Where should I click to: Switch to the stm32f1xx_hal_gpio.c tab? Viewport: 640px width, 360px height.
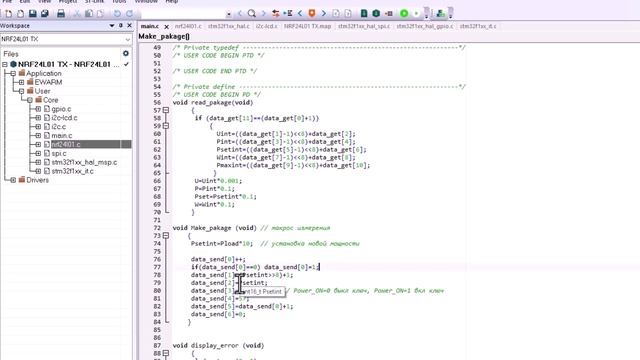[424, 26]
